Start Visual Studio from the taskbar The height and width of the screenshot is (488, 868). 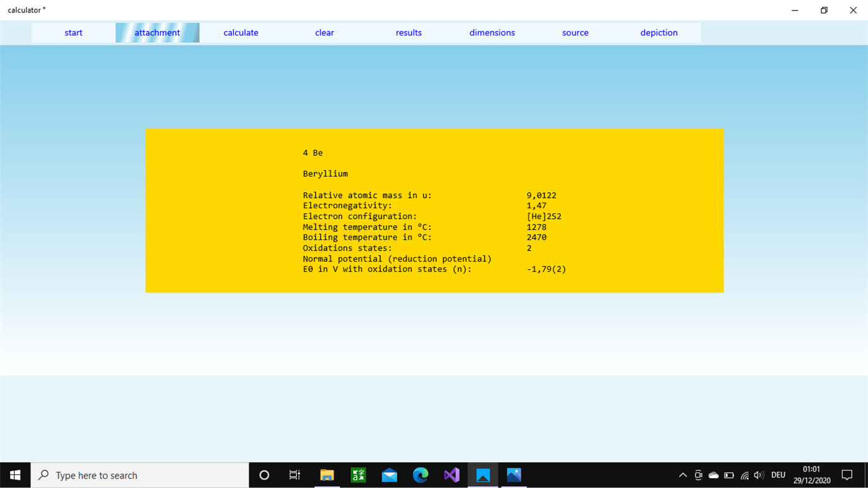click(x=451, y=475)
